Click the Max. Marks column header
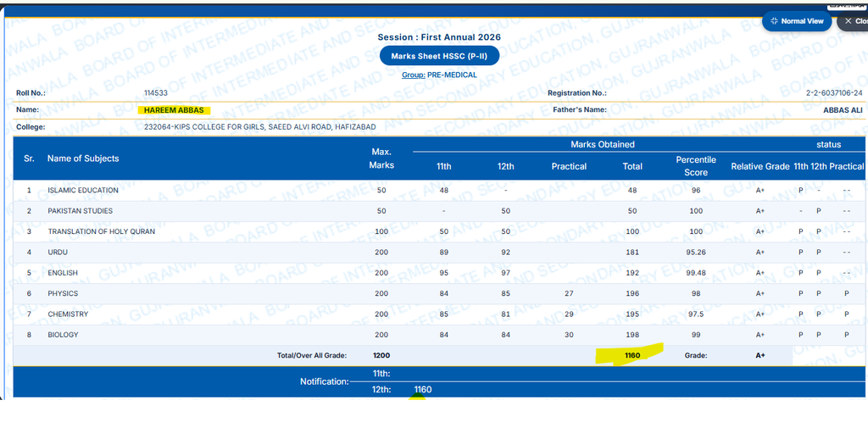 (x=381, y=158)
